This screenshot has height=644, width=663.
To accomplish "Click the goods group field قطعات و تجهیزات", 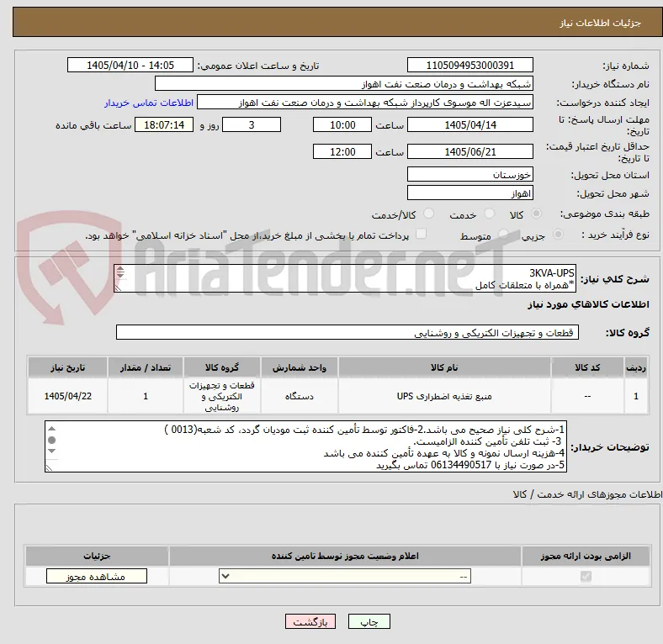I will click(x=347, y=333).
